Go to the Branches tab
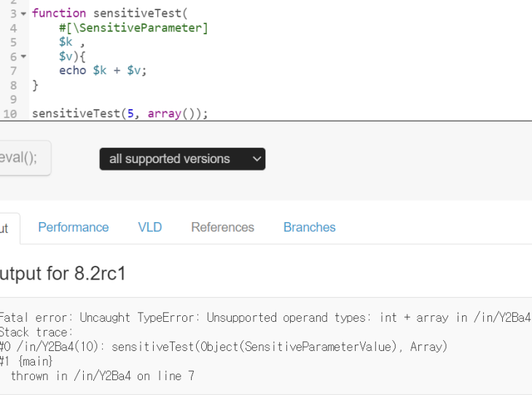Viewport: 532px width, 410px height. tap(309, 227)
